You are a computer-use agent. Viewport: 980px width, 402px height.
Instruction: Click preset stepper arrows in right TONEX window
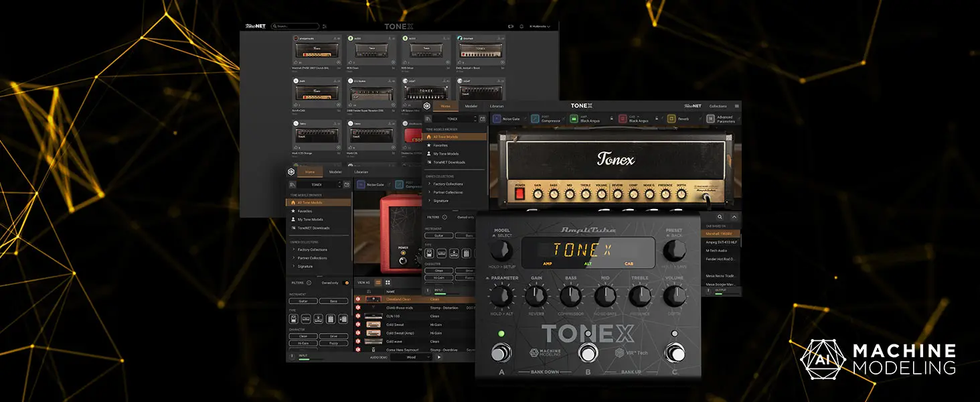click(474, 119)
